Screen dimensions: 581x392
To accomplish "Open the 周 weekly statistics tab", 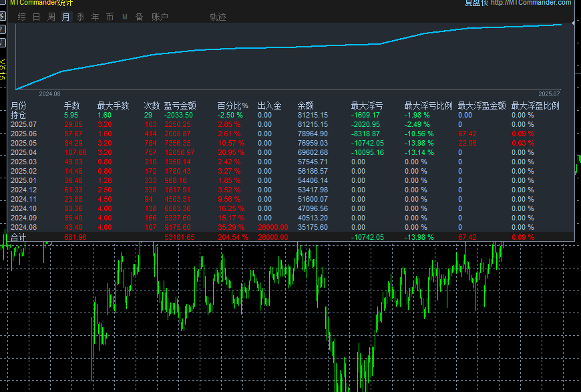I will pyautogui.click(x=51, y=17).
